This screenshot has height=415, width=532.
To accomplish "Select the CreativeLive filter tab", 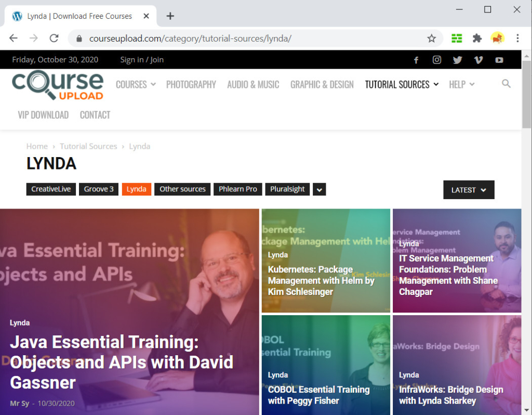I will [51, 189].
